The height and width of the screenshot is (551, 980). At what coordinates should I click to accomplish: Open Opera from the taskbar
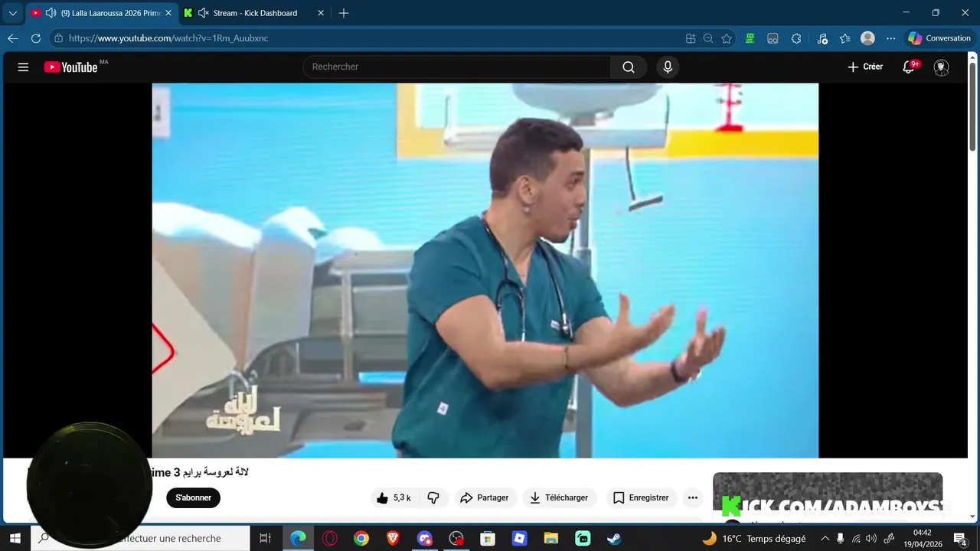tap(330, 539)
